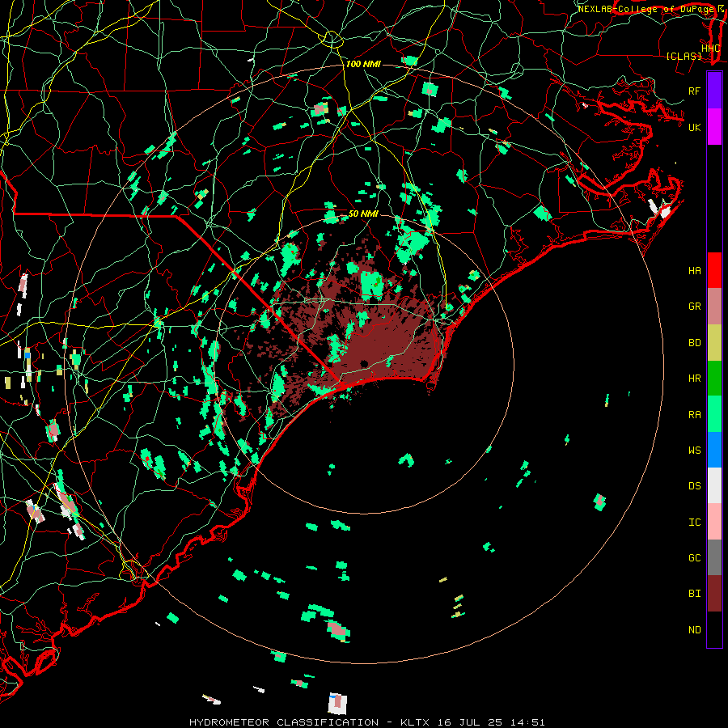Pick the light green RA legend swatch

click(714, 414)
